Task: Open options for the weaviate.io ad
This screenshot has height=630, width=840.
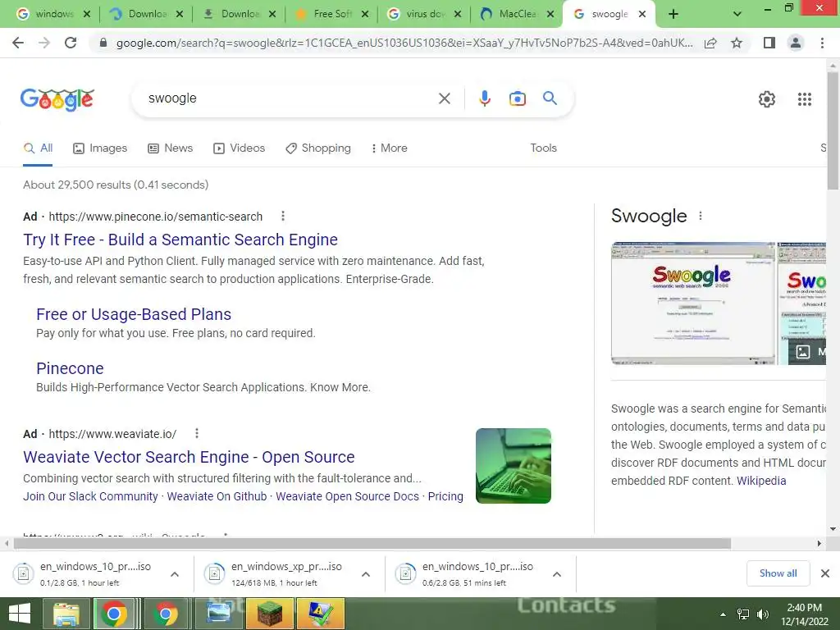Action: [x=197, y=433]
